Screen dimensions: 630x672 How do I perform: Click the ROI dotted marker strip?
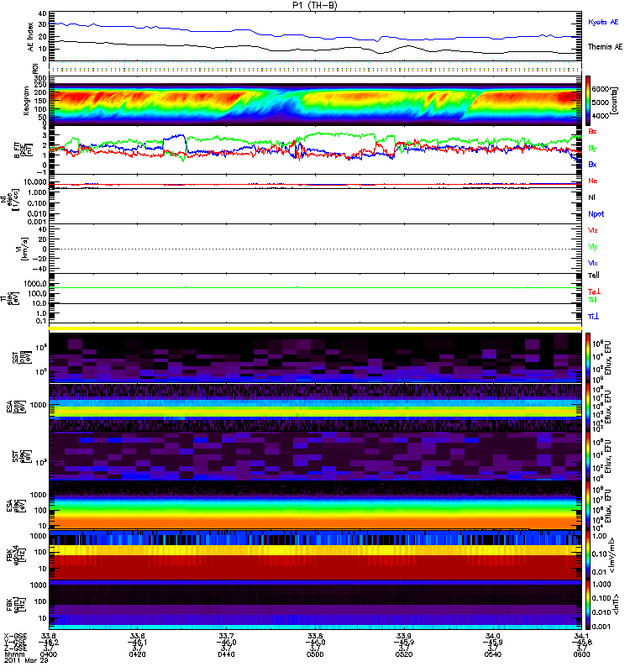(x=314, y=70)
